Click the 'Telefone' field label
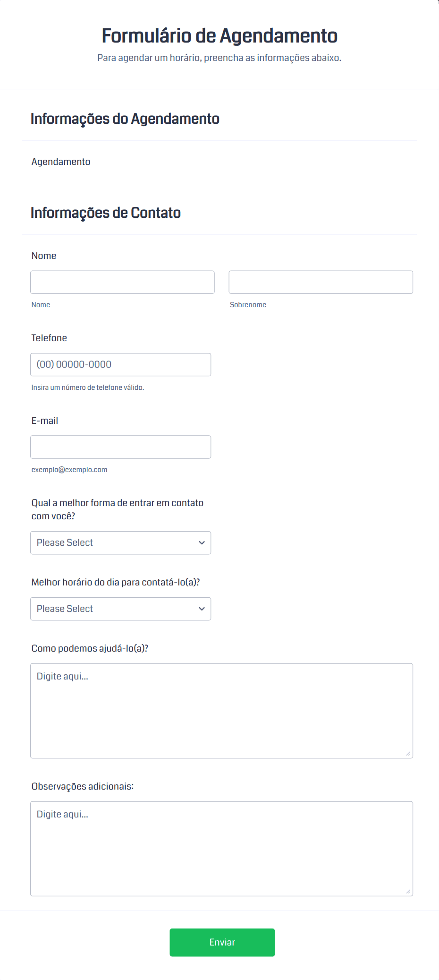The image size is (439, 980). pyautogui.click(x=49, y=338)
